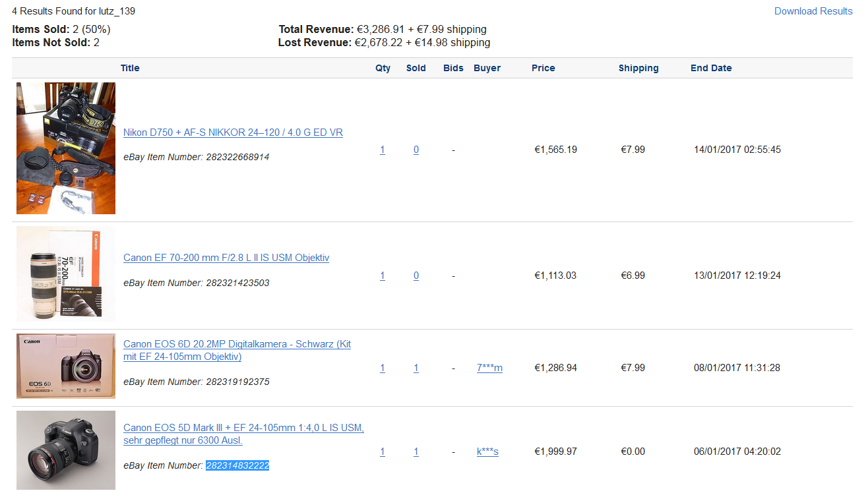Click shipping €0.00 in EOS 5D row
The width and height of the screenshot is (868, 499).
point(633,452)
